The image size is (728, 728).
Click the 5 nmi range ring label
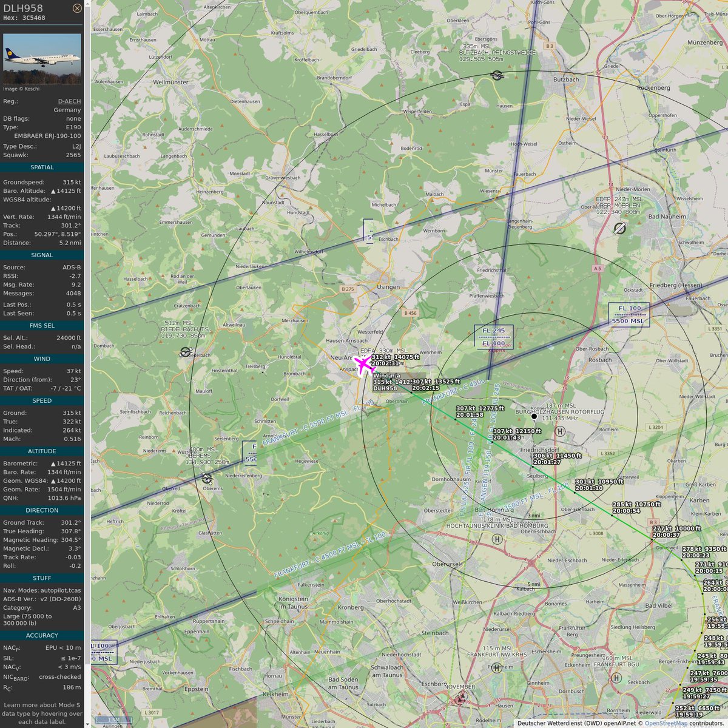tap(533, 584)
